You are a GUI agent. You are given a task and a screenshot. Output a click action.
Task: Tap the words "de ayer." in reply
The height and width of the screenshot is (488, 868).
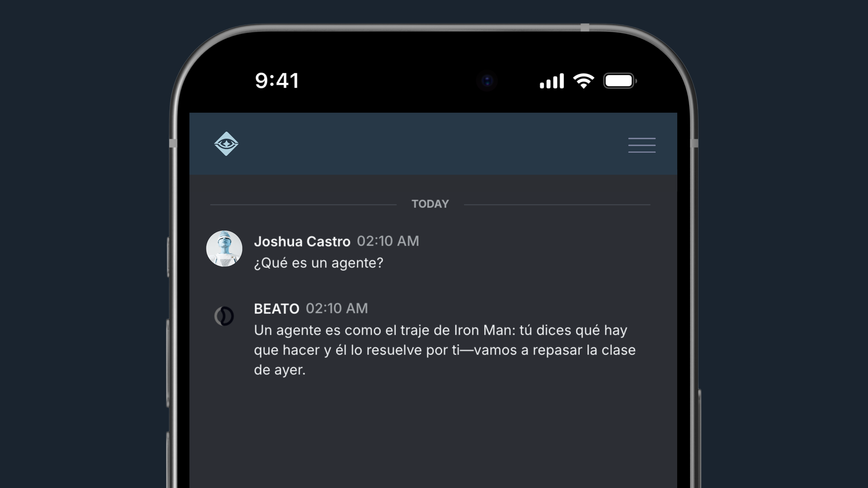click(x=280, y=370)
